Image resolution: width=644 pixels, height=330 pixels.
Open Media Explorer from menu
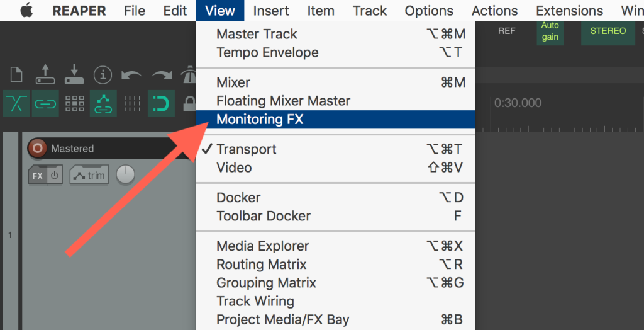[x=336, y=246]
